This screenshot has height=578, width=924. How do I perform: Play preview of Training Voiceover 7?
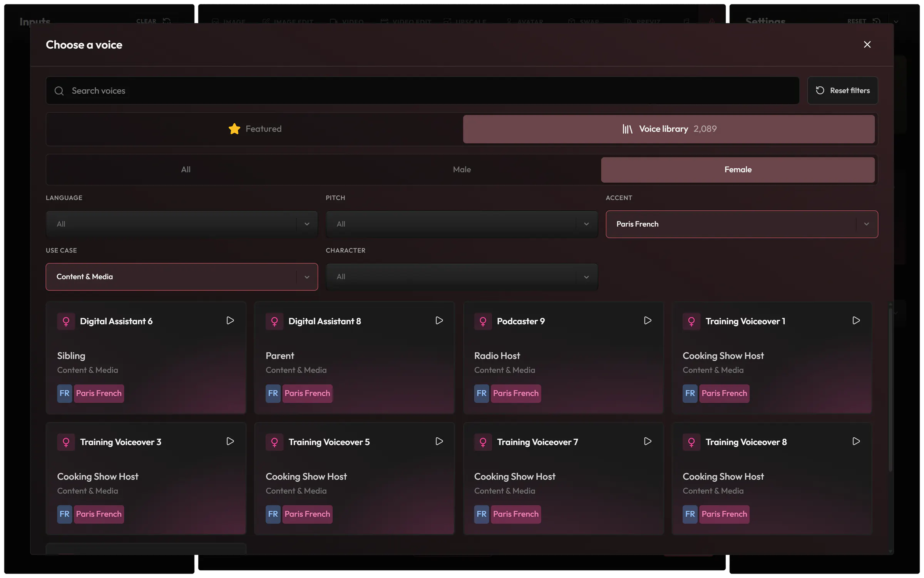pyautogui.click(x=648, y=441)
